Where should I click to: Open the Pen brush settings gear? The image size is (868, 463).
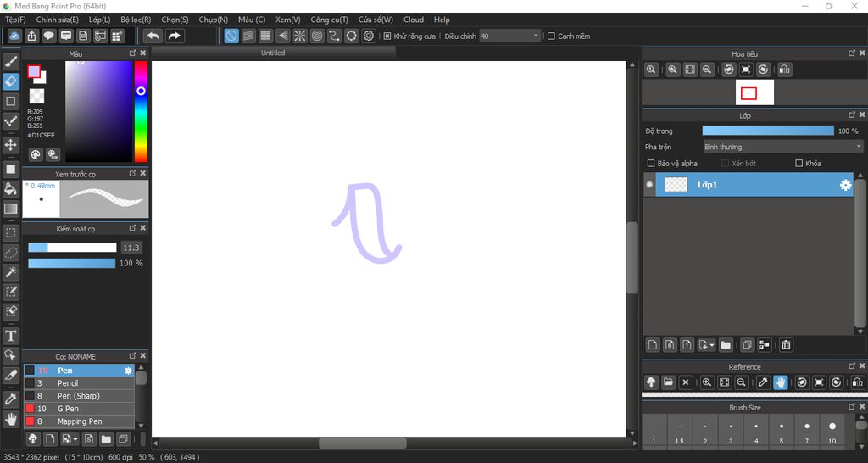pyautogui.click(x=129, y=371)
